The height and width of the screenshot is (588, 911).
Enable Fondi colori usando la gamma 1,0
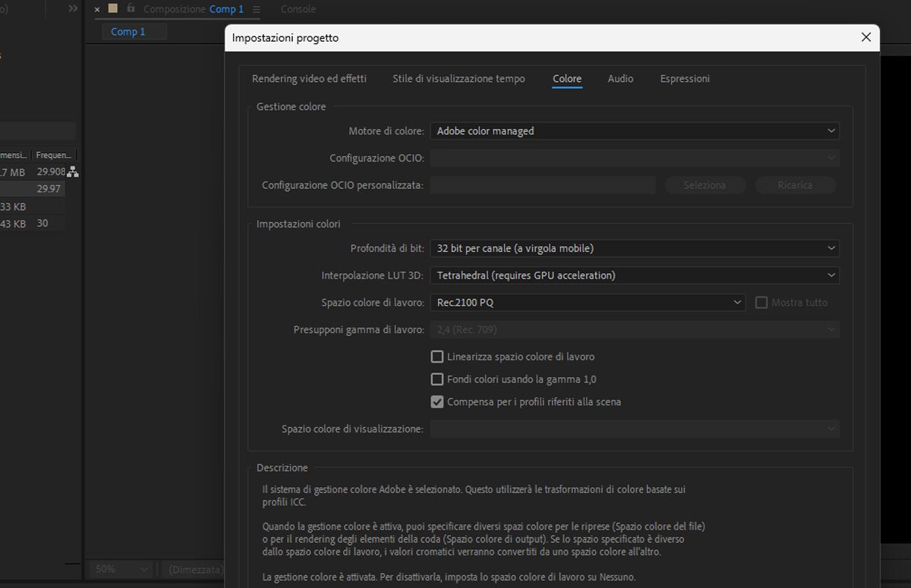click(437, 379)
